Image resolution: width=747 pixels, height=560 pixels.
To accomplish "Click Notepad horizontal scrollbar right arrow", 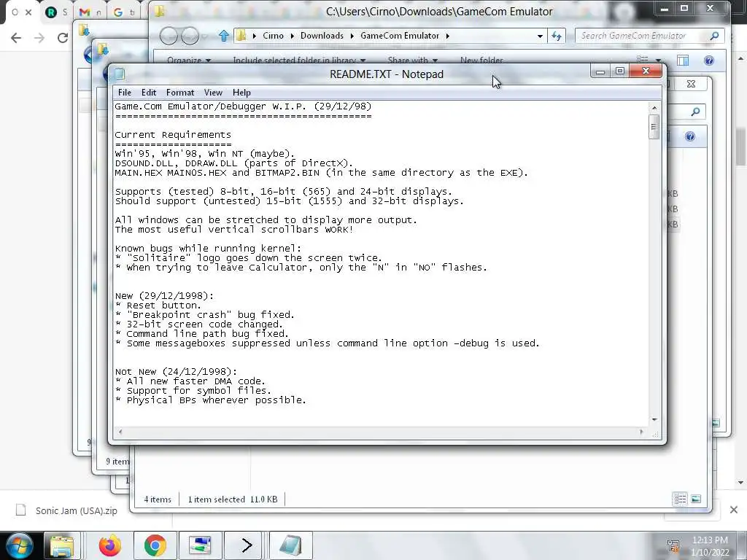I will [641, 432].
